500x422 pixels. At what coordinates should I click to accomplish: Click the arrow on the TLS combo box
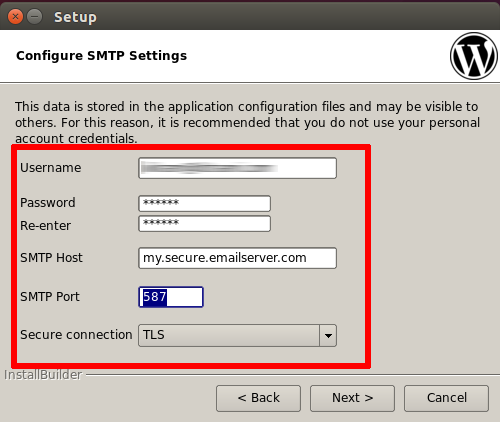click(x=328, y=336)
